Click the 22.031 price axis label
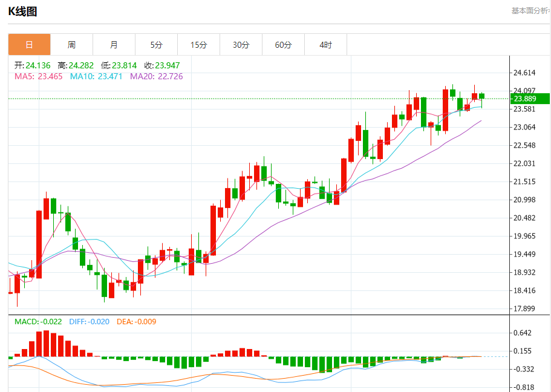The width and height of the screenshot is (551, 392). click(x=524, y=163)
